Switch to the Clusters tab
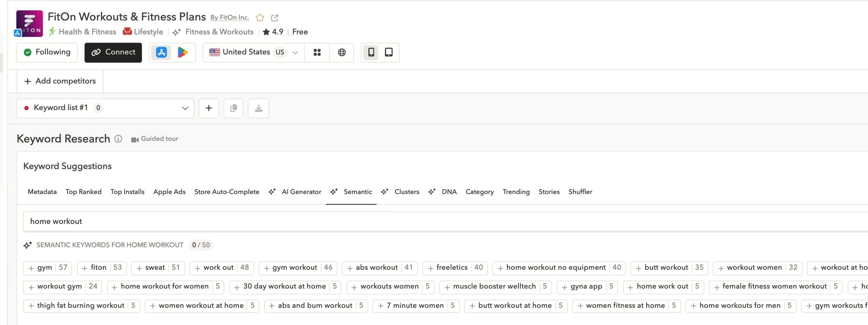The width and height of the screenshot is (868, 325). point(406,192)
